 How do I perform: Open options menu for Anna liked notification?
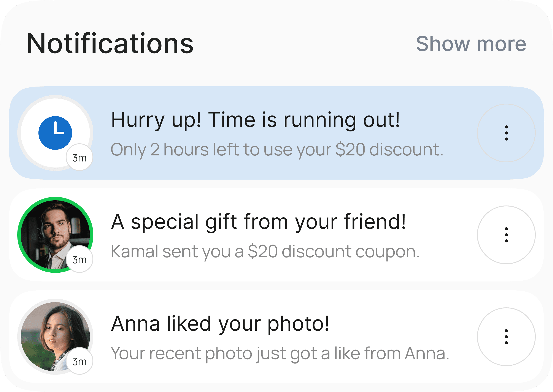pyautogui.click(x=506, y=337)
